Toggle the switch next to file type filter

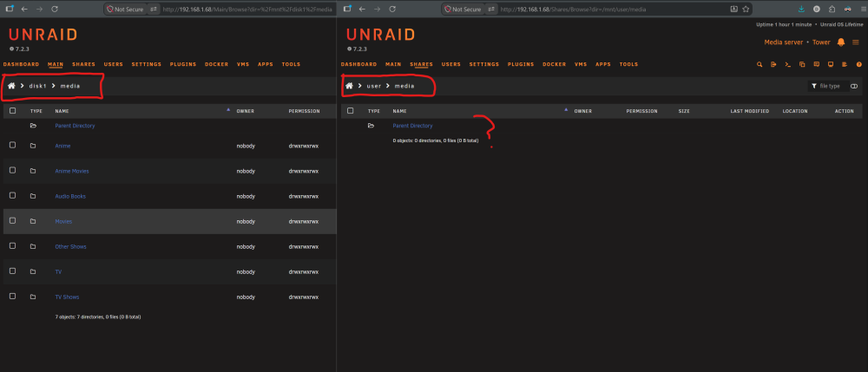(x=853, y=86)
